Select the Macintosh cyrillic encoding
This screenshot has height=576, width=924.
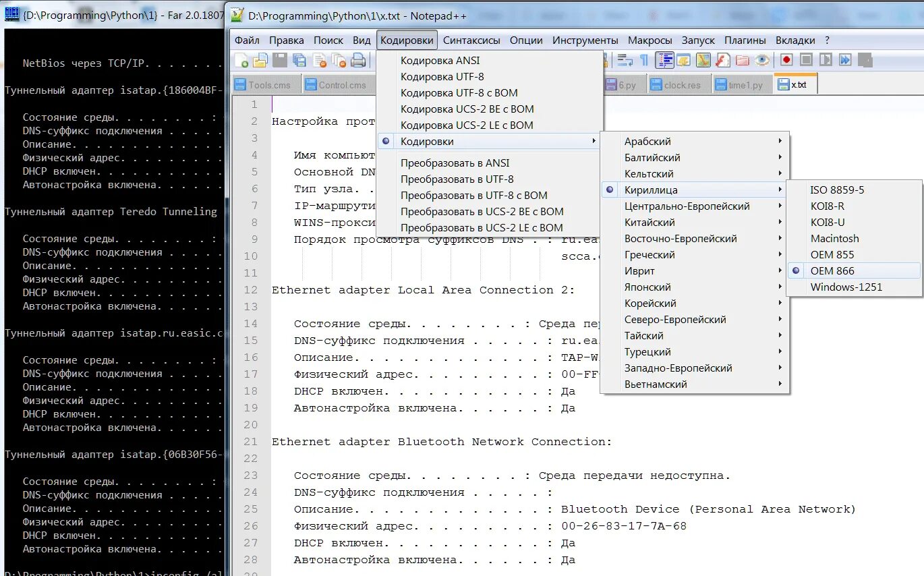pos(854,238)
